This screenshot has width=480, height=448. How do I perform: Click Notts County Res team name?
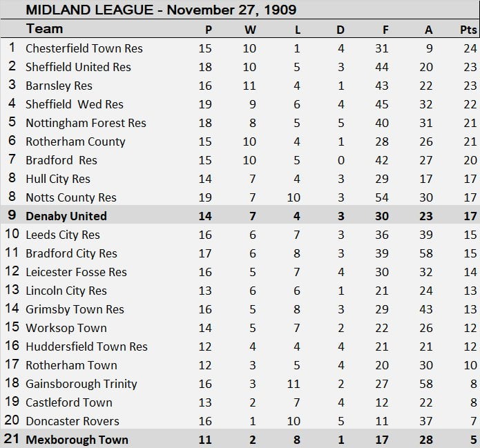71,197
